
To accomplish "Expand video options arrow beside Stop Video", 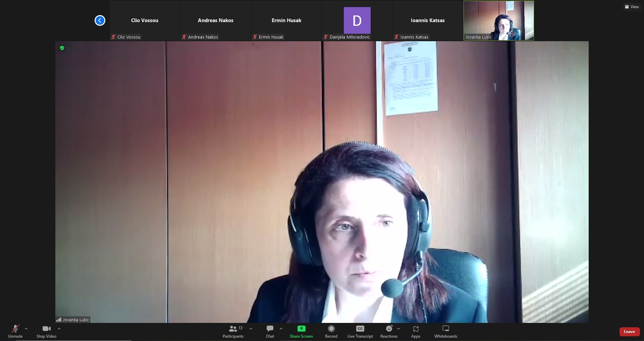I will pos(59,329).
